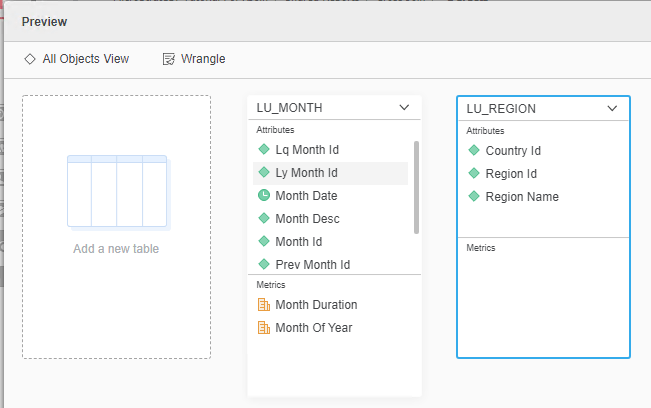Click the metric icon beside Month Duration
651x408 pixels.
(264, 305)
